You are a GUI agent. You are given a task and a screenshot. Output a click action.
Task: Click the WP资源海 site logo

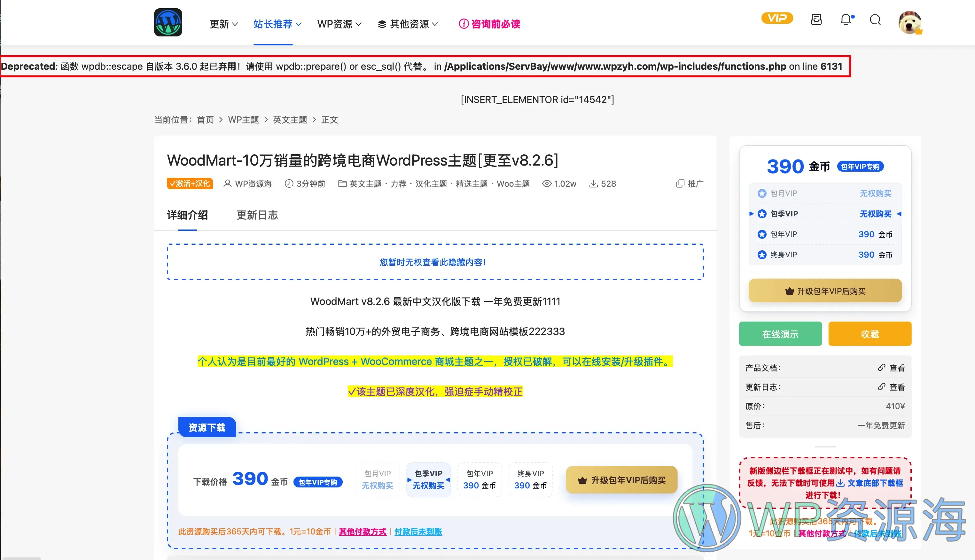coord(168,22)
